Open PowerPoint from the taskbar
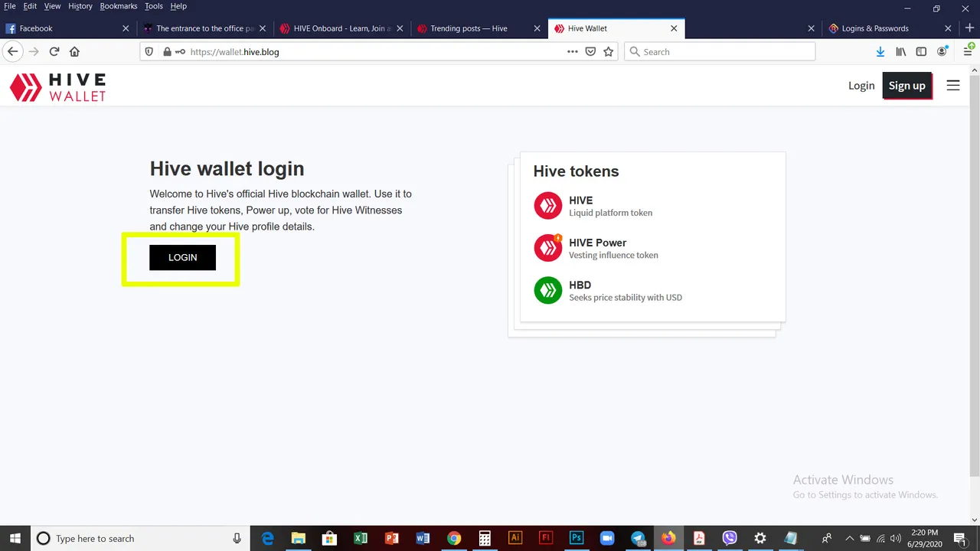 point(392,539)
